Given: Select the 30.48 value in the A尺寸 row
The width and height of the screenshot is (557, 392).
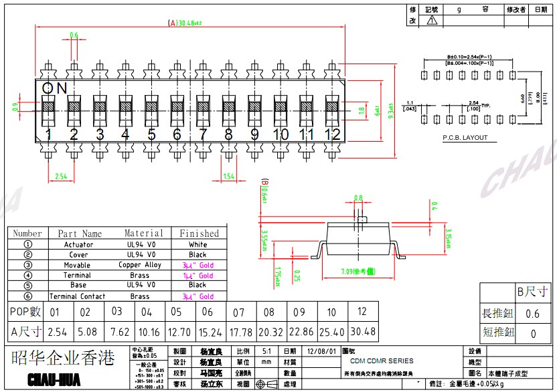Looking at the screenshot, I should (363, 331).
